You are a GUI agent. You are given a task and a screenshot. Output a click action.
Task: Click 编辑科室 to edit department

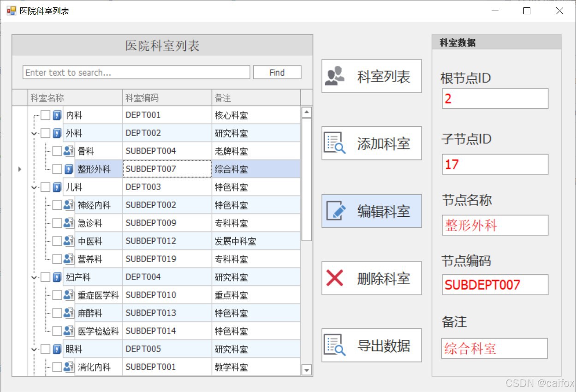pyautogui.click(x=372, y=211)
